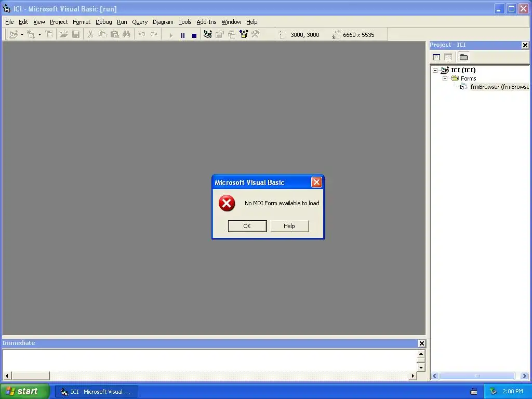The width and height of the screenshot is (532, 399).
Task: Open the Diagram menu
Action: coord(163,22)
